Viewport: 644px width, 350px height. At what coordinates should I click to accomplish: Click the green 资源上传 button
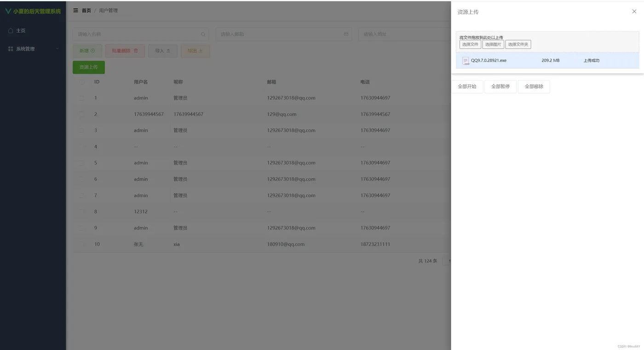89,67
